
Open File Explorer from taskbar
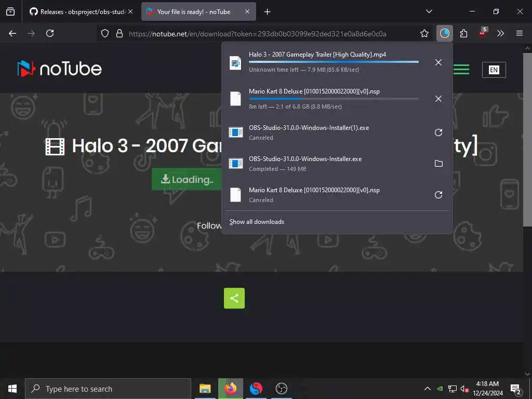point(205,389)
